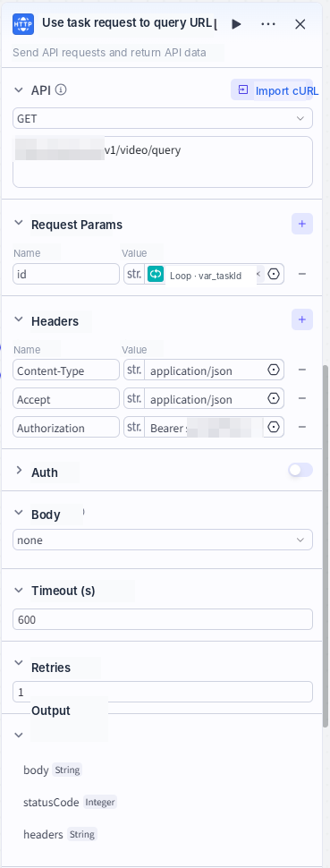Image resolution: width=330 pixels, height=868 pixels.
Task: Select the statusCode Integer output row
Action: 70,802
